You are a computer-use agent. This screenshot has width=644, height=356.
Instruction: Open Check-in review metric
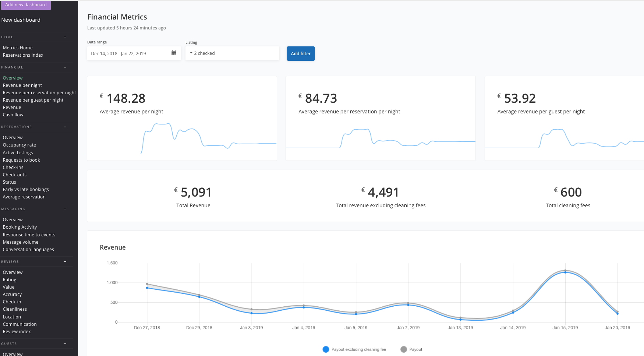click(x=12, y=302)
